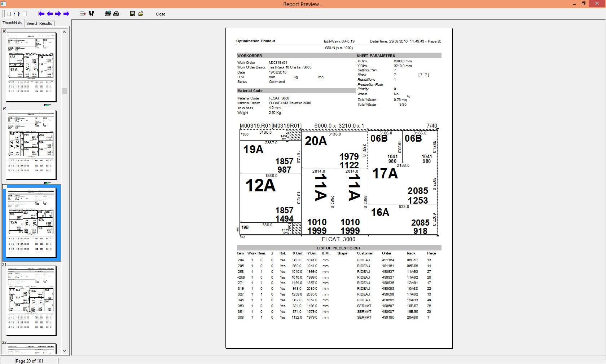Open the printer setup icon

tap(107, 14)
